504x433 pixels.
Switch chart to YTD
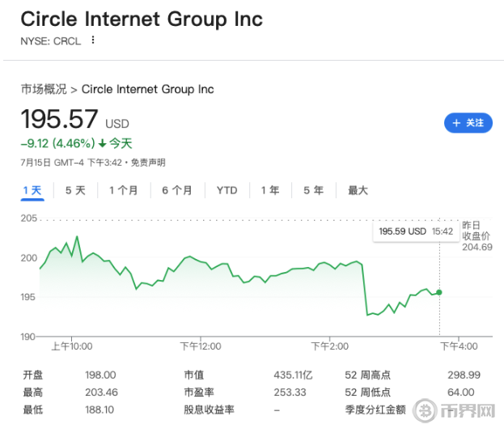[x=227, y=190]
